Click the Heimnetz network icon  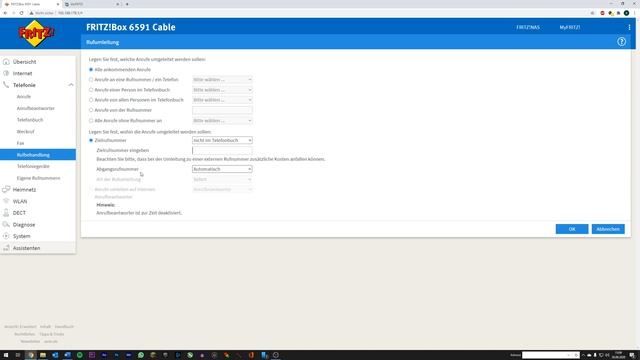(6, 189)
